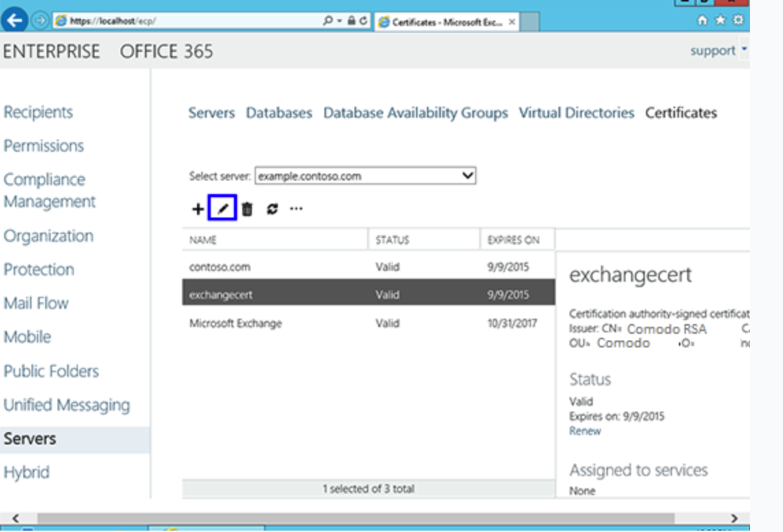The height and width of the screenshot is (532, 783).
Task: Switch to the Databases tab
Action: point(279,113)
